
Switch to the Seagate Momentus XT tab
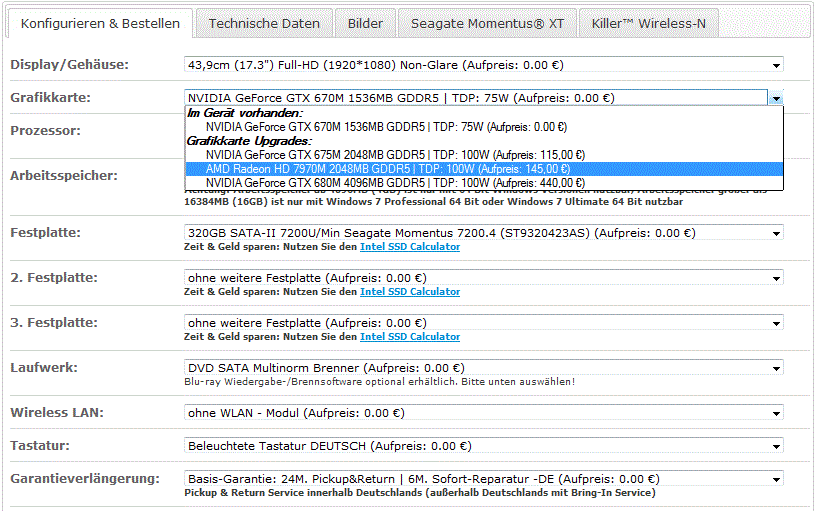[x=487, y=23]
